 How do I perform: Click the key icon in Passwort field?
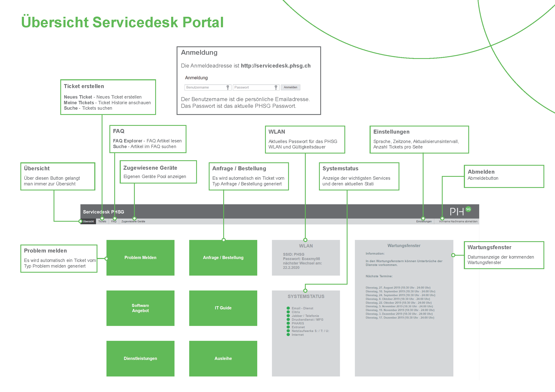click(276, 87)
